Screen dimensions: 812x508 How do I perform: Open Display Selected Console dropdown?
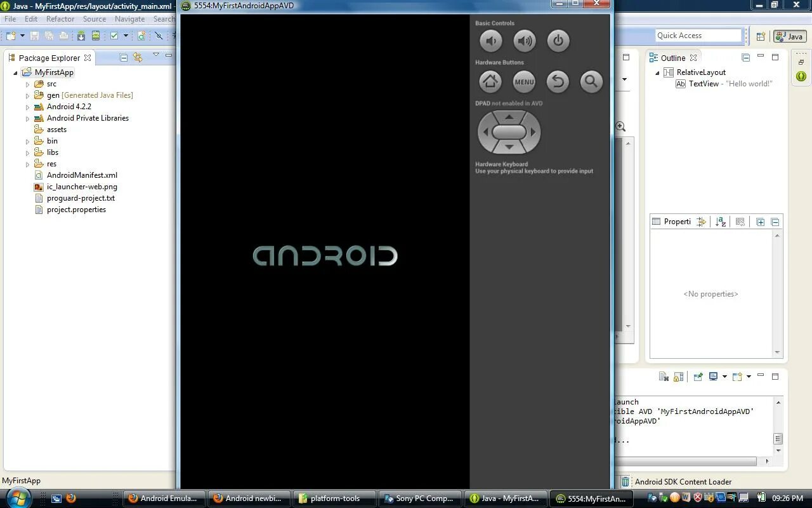(x=724, y=377)
